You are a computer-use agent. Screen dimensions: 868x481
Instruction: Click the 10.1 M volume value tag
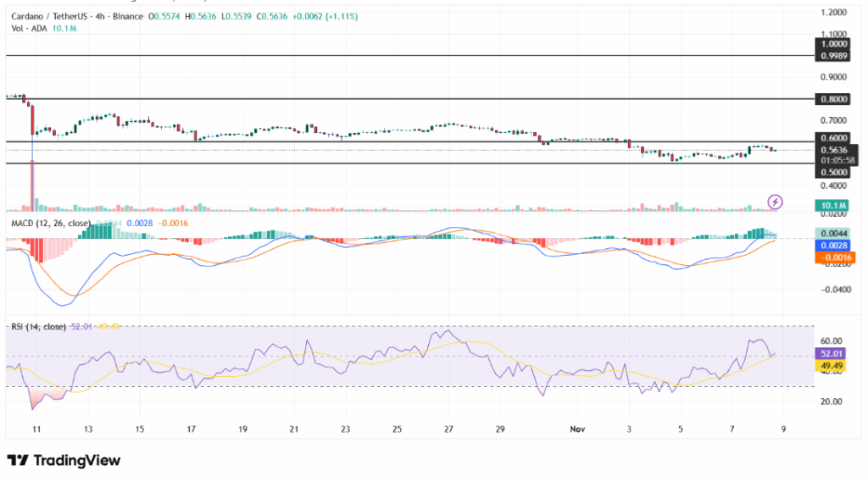(x=832, y=205)
